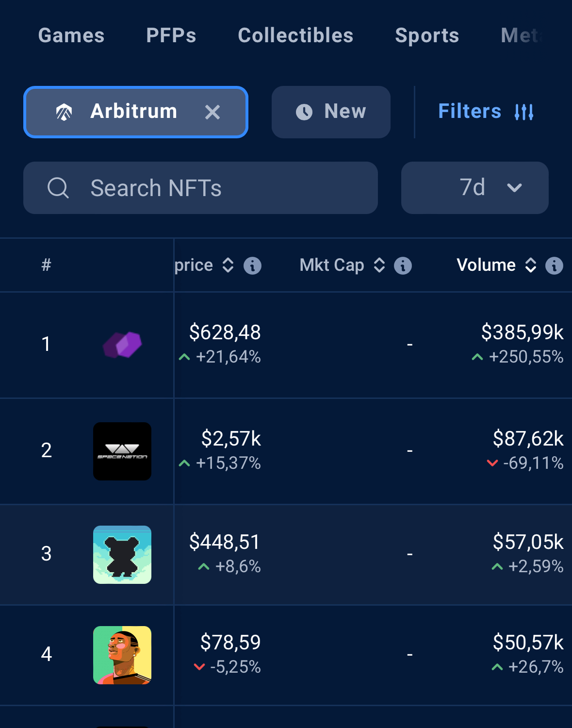Go to the Sports tab
The image size is (572, 728).
[x=427, y=35]
